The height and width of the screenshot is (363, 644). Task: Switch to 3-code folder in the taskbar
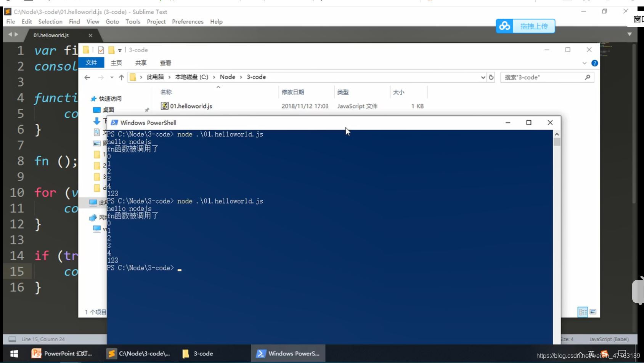[x=198, y=354]
